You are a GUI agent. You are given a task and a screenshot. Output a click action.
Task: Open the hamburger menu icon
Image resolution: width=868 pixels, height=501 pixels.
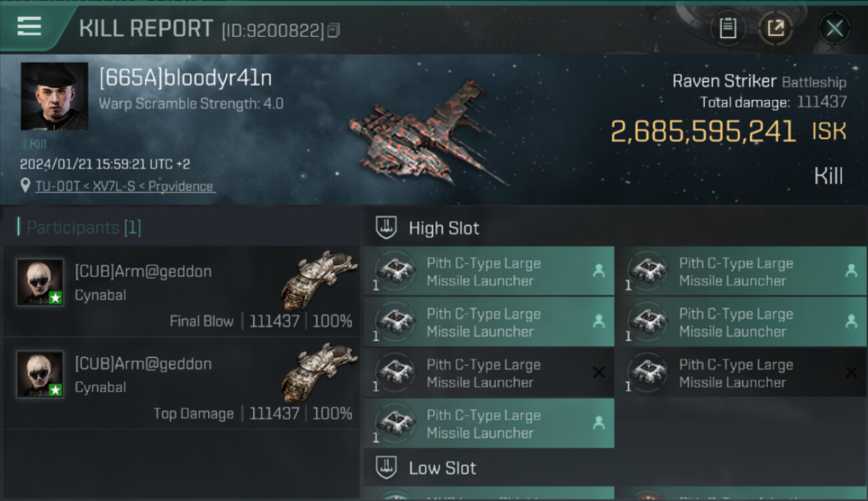click(29, 27)
